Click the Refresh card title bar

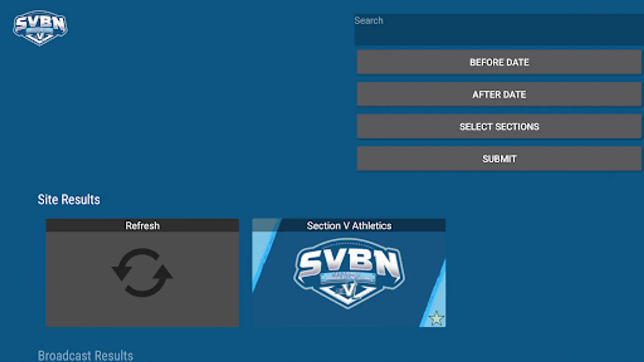[142, 225]
